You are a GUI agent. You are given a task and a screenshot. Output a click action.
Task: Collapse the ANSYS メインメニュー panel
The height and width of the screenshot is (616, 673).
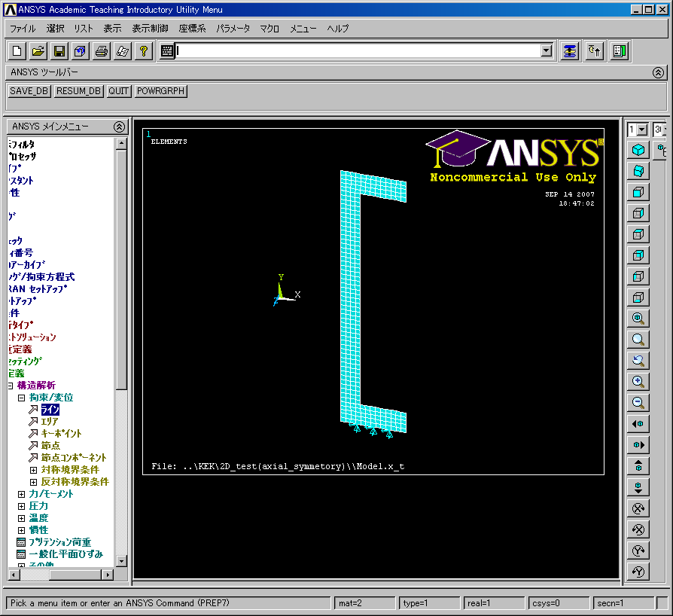[x=120, y=127]
